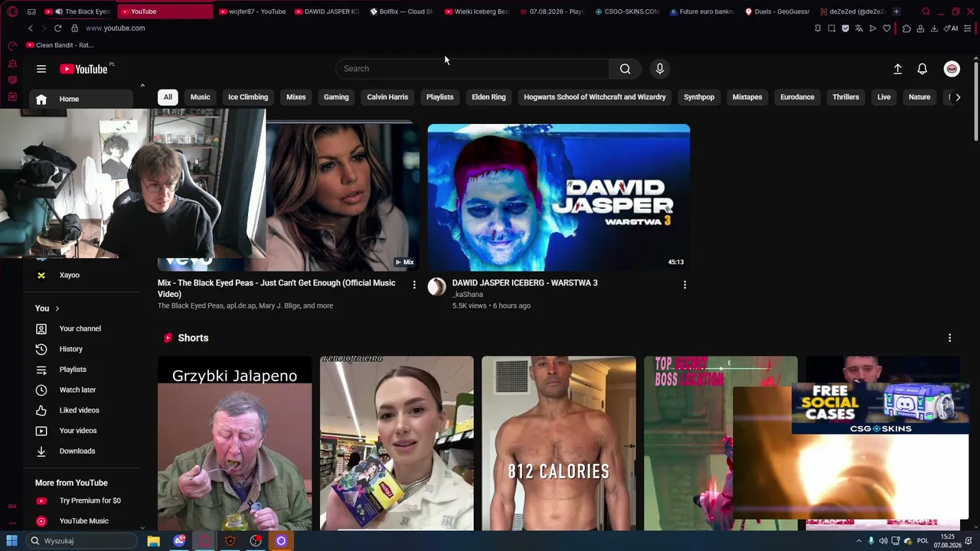Open the YouTube upload/create icon
The image size is (980, 551).
(x=897, y=69)
